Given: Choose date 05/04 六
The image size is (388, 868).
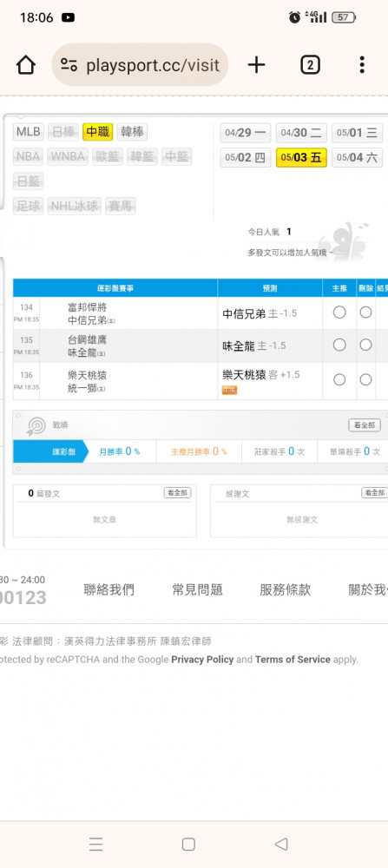Looking at the screenshot, I should 357,157.
